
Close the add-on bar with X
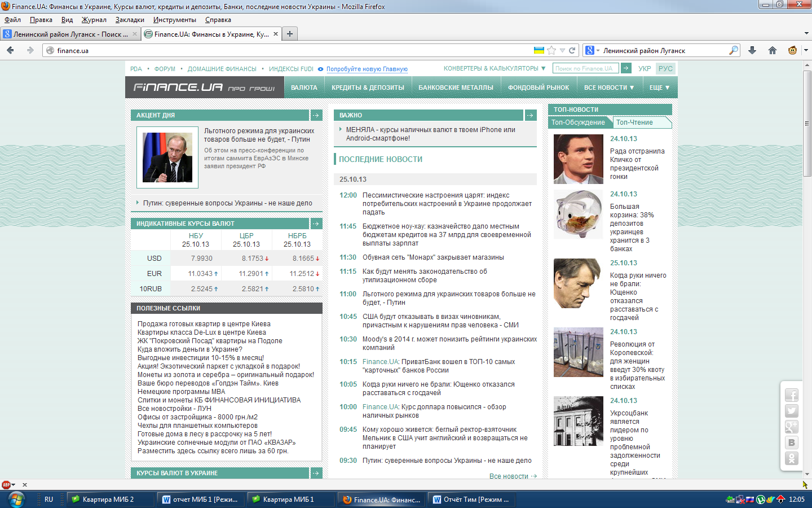coord(25,484)
